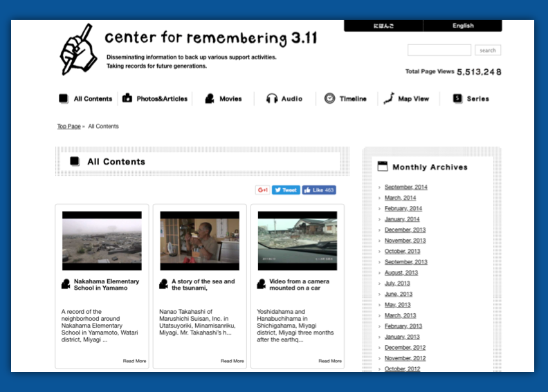The image size is (548, 392).
Task: Go to Top Page breadcrumb link
Action: coord(68,127)
